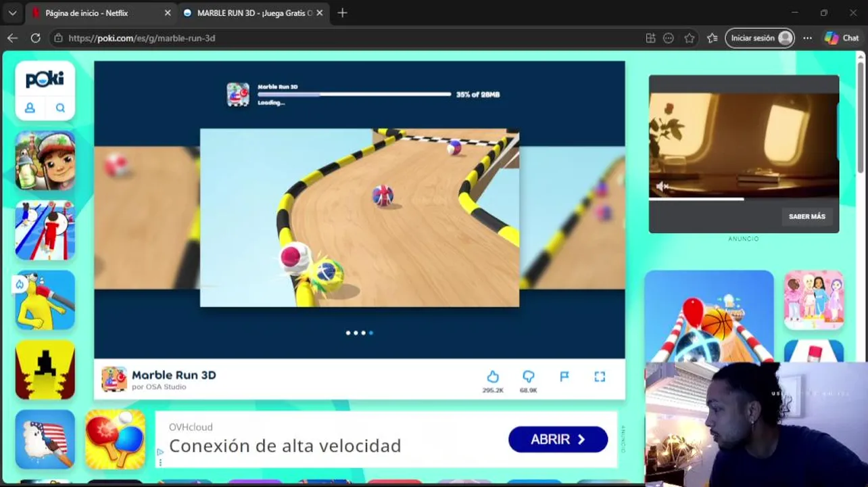Click the Marble Run 3D title icon
868x487 pixels.
pos(114,379)
